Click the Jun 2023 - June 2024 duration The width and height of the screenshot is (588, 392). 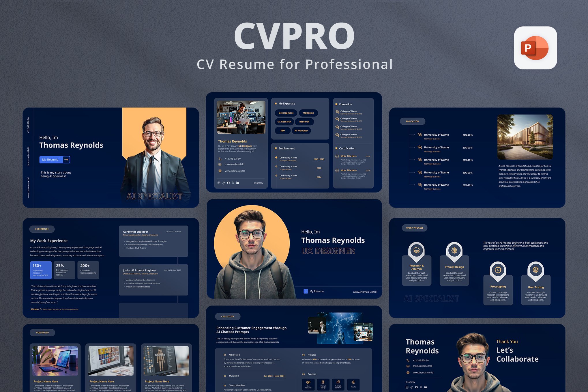274,376
